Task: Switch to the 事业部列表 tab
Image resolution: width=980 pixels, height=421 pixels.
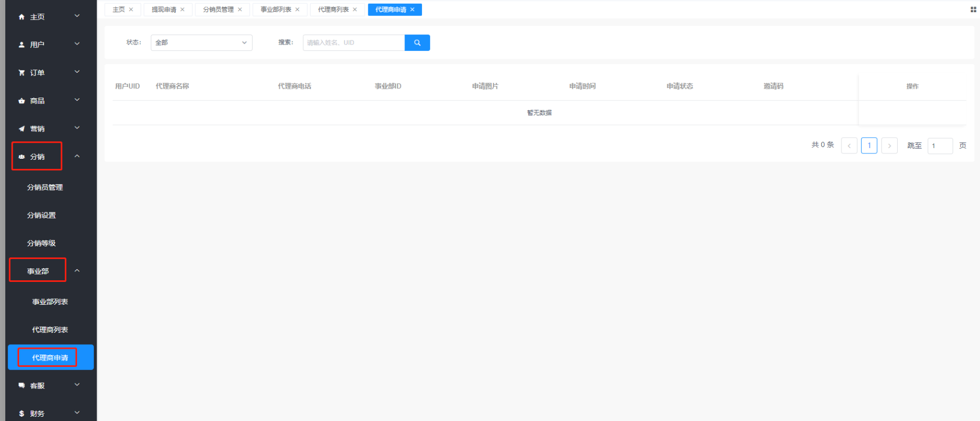Action: (276, 10)
